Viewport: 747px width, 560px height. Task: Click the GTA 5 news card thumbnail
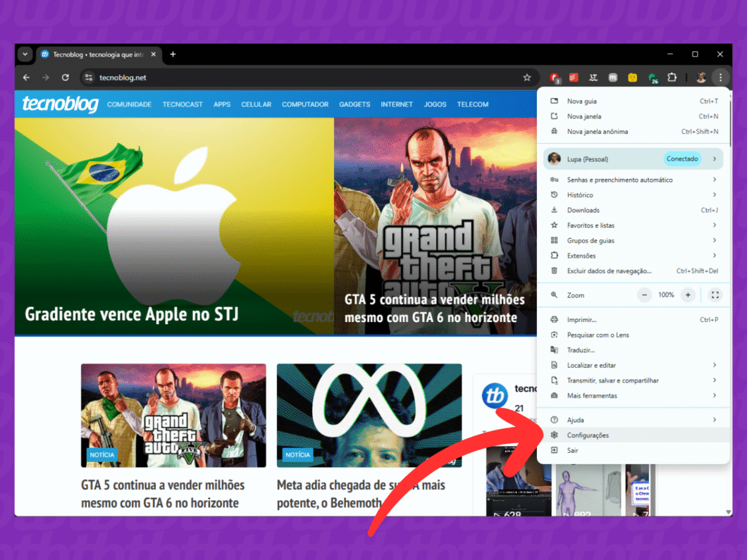click(173, 415)
